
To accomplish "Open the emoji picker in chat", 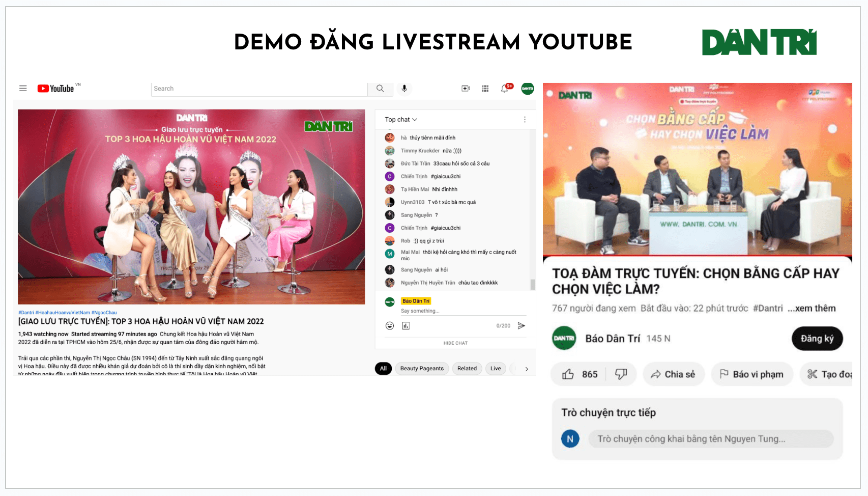I will click(390, 325).
